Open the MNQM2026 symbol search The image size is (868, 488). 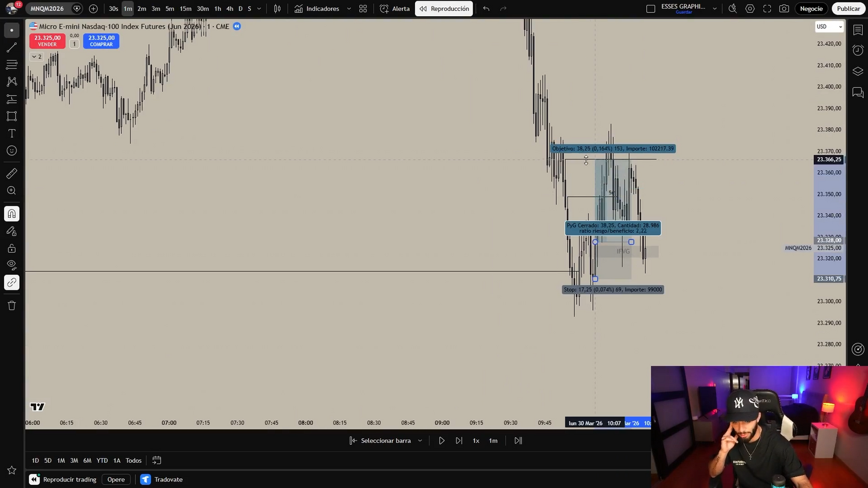point(47,8)
